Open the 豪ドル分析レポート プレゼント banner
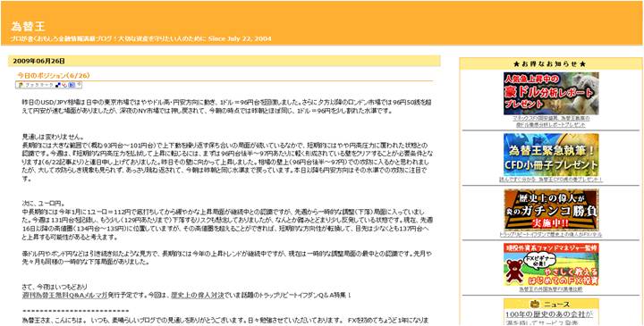The width and height of the screenshot is (644, 326). [x=551, y=94]
